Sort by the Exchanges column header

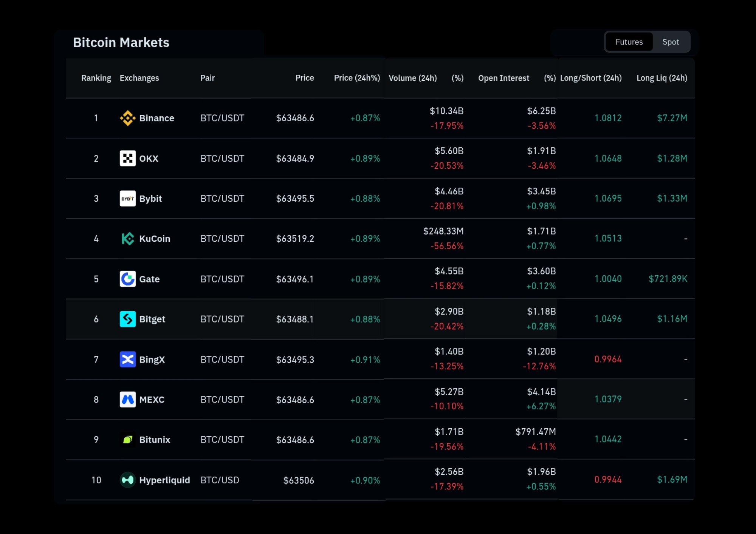139,78
